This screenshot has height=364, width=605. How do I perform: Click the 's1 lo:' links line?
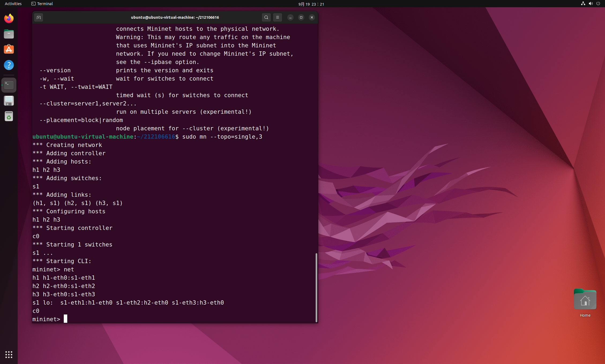(x=128, y=303)
